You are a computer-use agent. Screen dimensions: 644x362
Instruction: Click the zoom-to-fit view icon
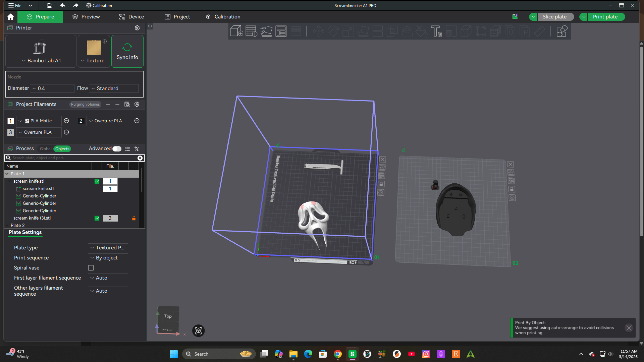198,331
